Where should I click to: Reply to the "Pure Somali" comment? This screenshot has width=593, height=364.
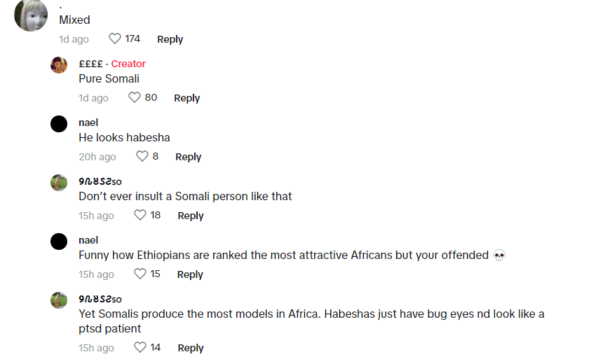pyautogui.click(x=187, y=98)
